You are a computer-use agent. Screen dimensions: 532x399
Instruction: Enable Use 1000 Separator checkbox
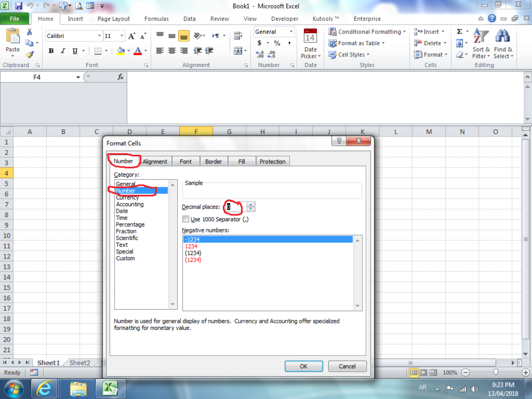click(x=186, y=219)
